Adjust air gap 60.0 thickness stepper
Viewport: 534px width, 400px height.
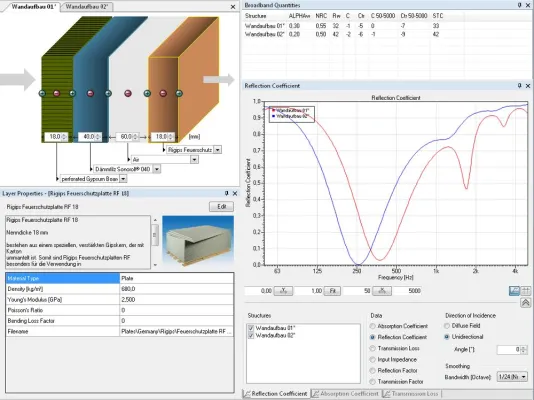pyautogui.click(x=135, y=137)
